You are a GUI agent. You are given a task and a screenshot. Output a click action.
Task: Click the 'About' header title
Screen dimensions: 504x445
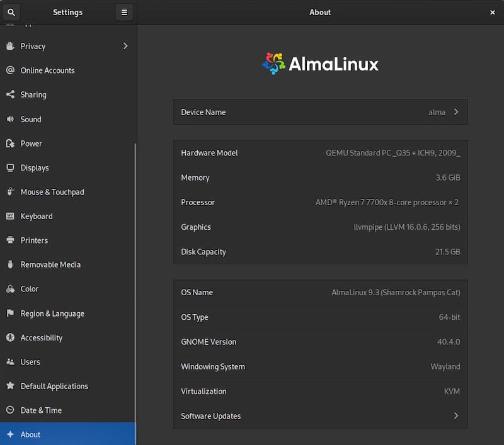(320, 12)
